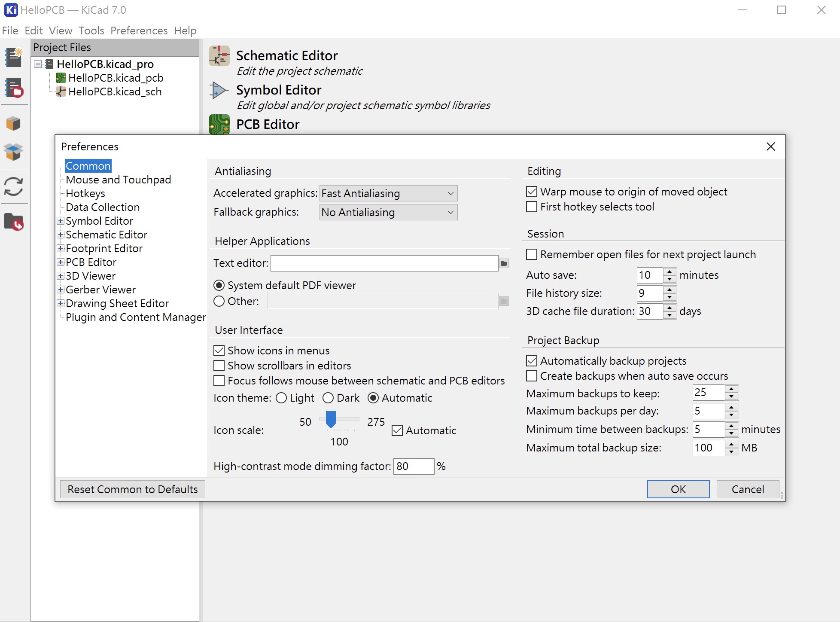Expand Schematic Editor preferences node
The image size is (840, 622).
tap(61, 235)
